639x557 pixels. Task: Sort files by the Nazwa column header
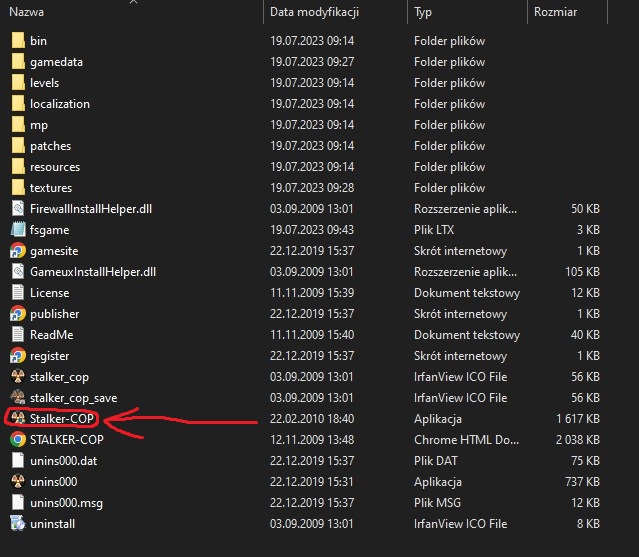tap(26, 12)
